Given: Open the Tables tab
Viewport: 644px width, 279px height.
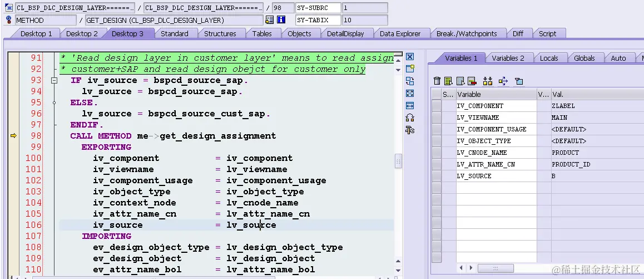Looking at the screenshot, I should (261, 34).
